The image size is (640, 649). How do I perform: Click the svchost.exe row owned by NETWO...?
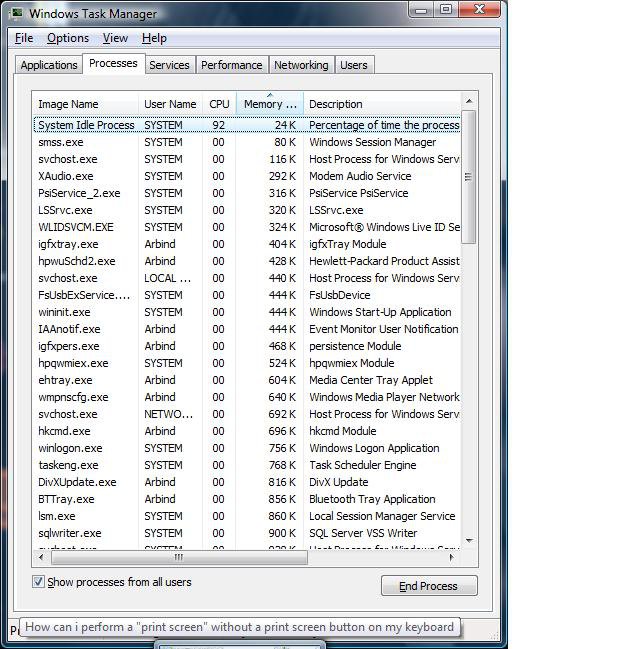pos(247,413)
